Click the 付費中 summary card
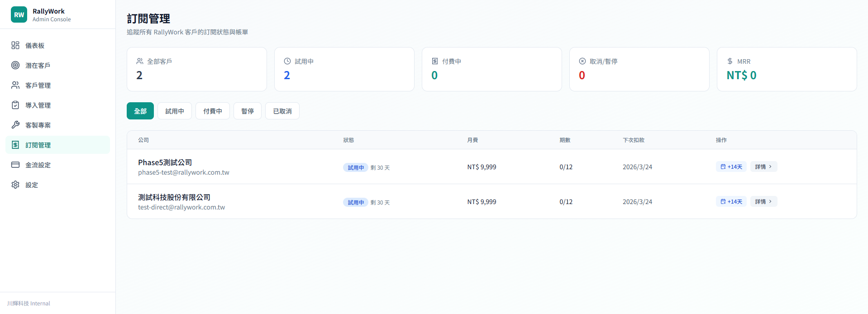 (492, 69)
